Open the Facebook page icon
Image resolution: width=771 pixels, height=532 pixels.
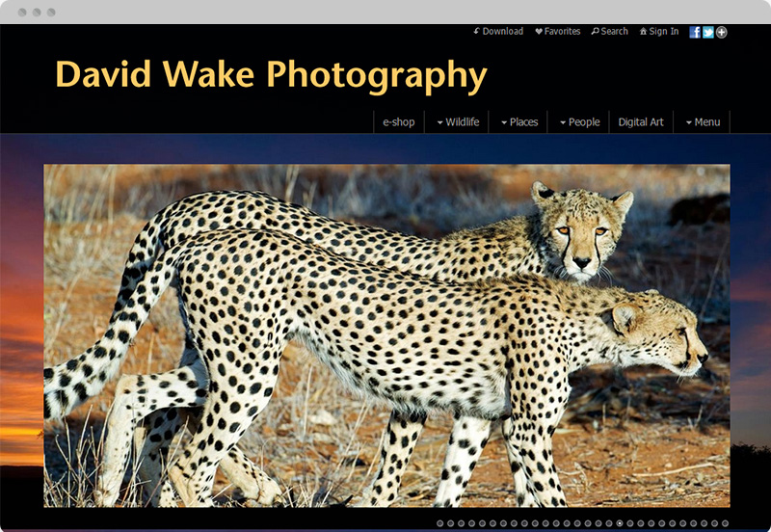pos(694,32)
